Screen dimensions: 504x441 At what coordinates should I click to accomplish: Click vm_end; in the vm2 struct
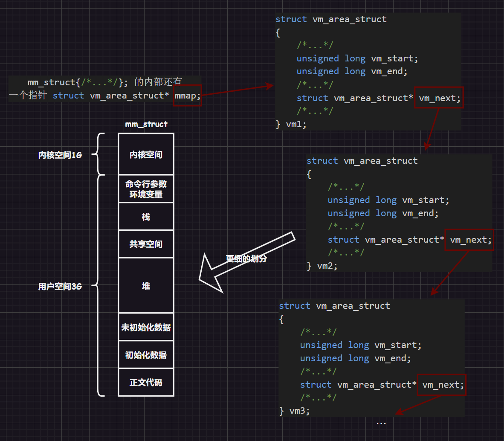pos(420,213)
